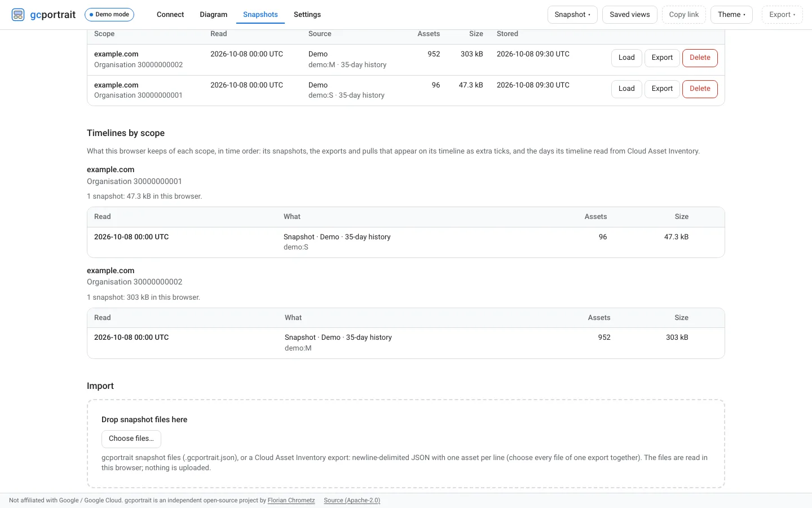Go to the Settings tab

coord(307,15)
